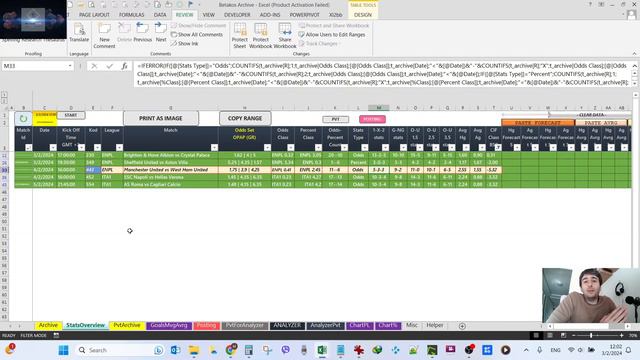
Task: Open Viber from the taskbar
Action: tap(286, 350)
